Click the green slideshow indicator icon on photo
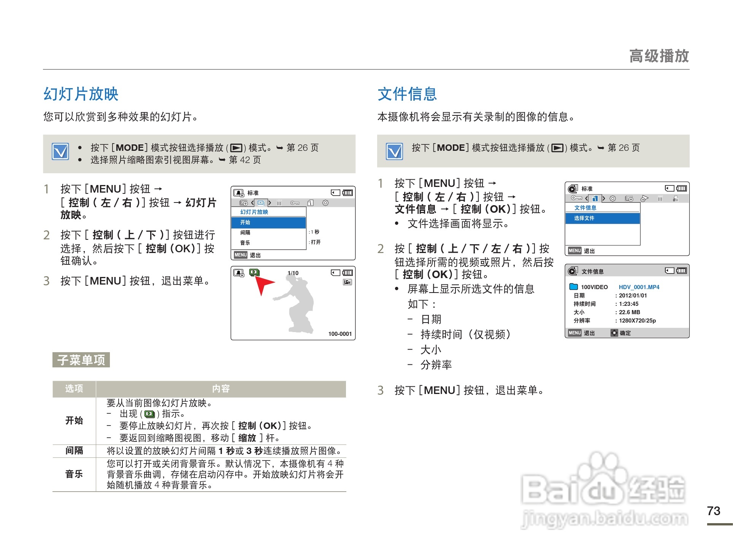The image size is (733, 560). [x=254, y=272]
